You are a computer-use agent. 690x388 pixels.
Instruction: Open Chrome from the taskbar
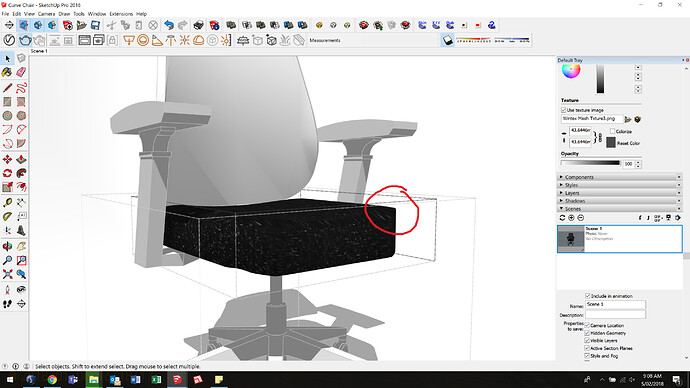52,379
